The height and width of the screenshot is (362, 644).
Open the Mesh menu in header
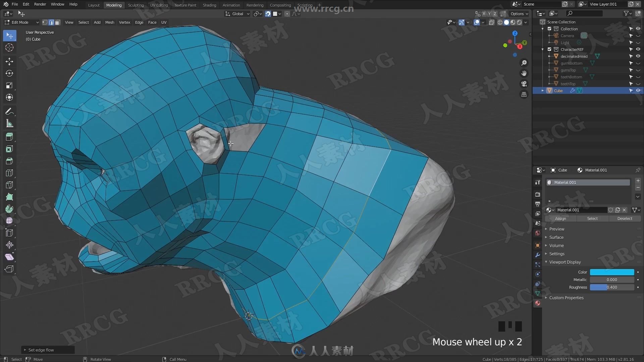coord(109,22)
